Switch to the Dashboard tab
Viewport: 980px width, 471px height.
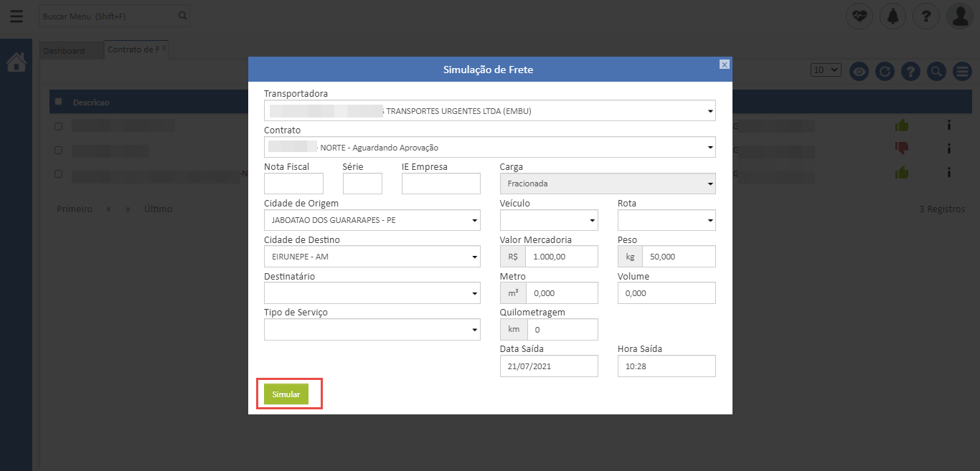click(x=64, y=51)
